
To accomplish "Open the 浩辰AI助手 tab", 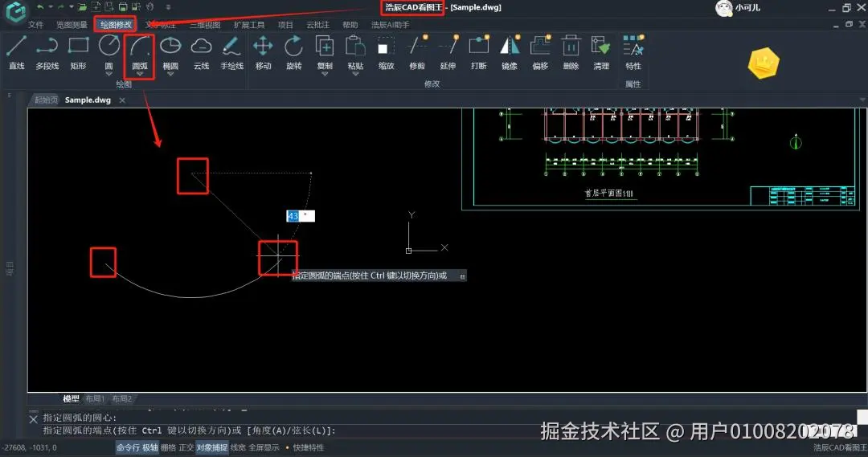I will tap(391, 25).
